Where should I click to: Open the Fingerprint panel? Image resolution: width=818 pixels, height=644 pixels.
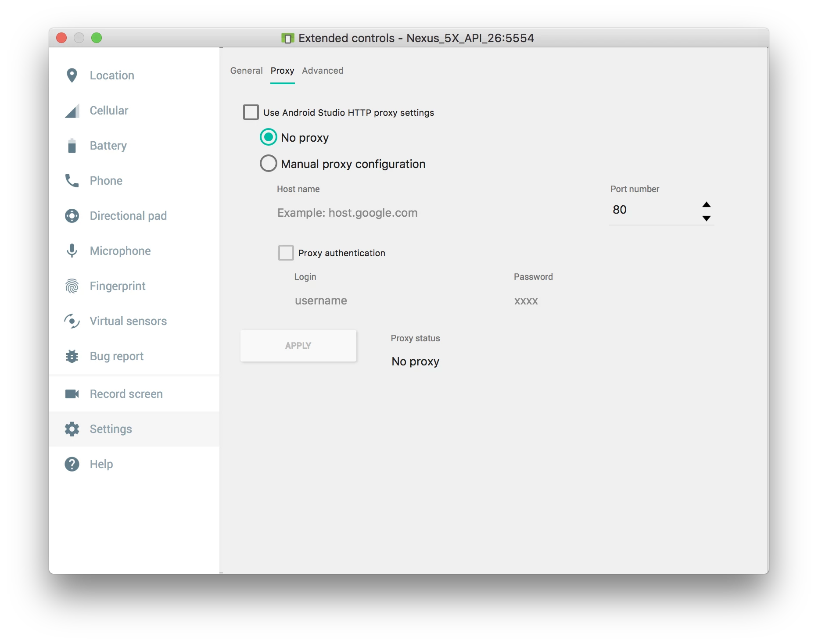coord(134,286)
